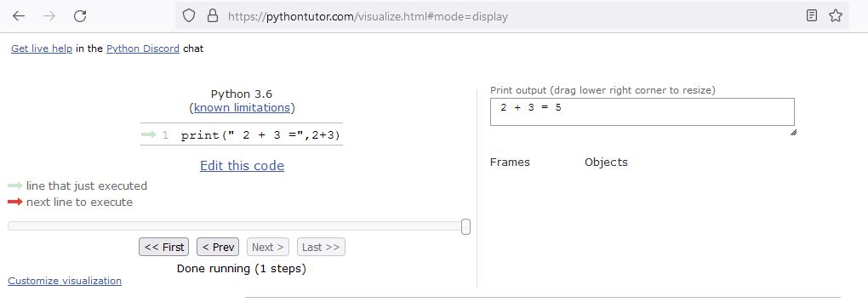868x308 pixels.
Task: Click the execution step slider handle
Action: (466, 226)
